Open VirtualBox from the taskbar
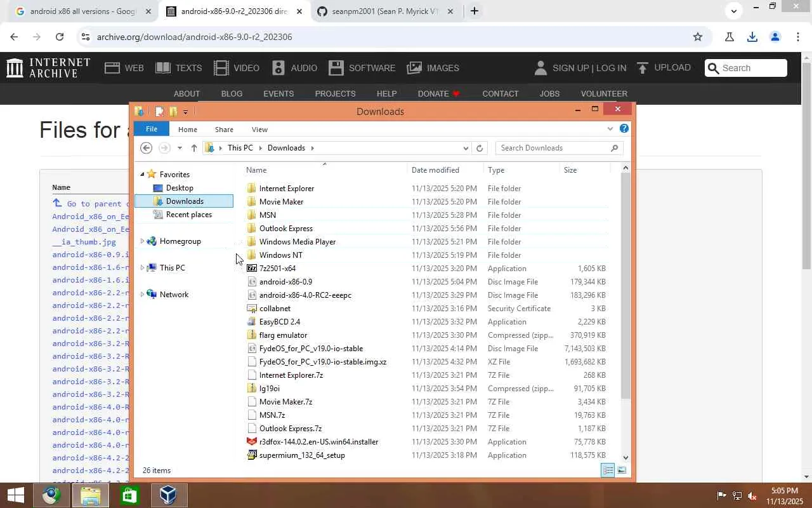Screen dimensions: 812x508 coord(168,495)
